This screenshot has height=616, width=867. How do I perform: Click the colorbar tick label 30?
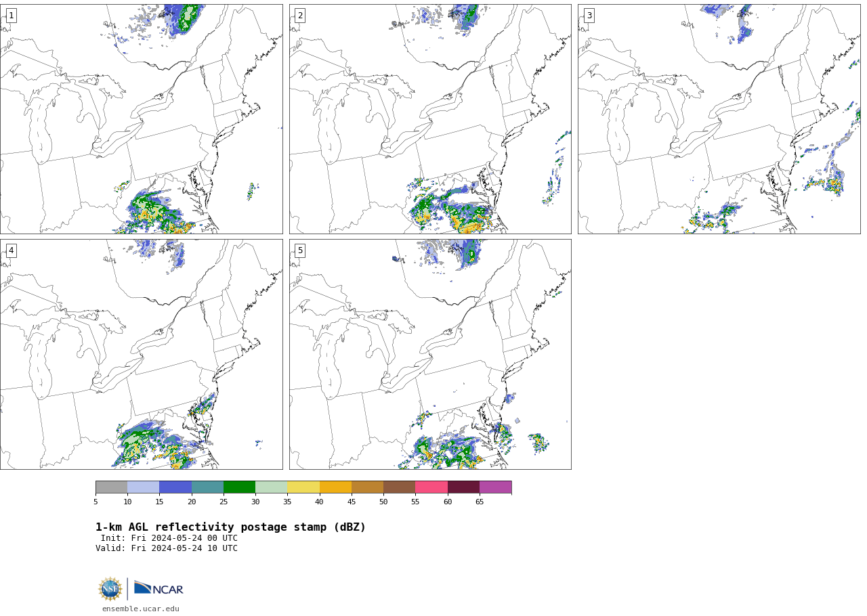pyautogui.click(x=255, y=502)
